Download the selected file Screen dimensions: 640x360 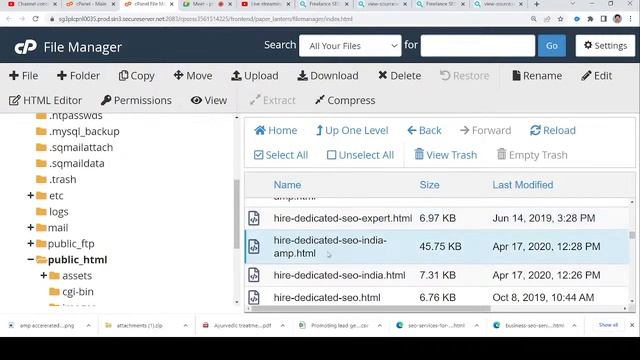pyautogui.click(x=328, y=76)
